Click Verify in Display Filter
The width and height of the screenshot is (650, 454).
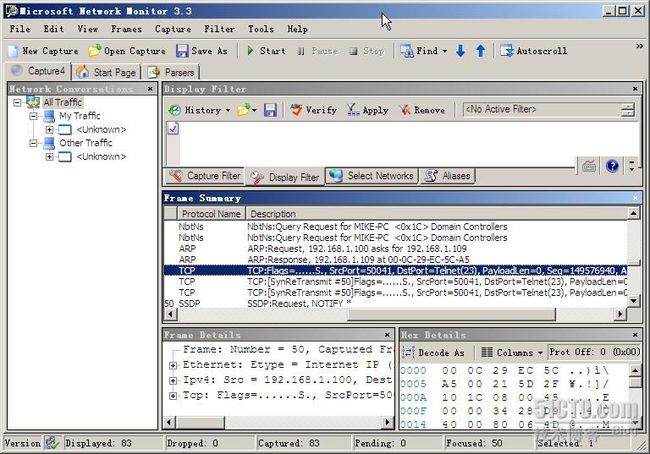click(314, 110)
